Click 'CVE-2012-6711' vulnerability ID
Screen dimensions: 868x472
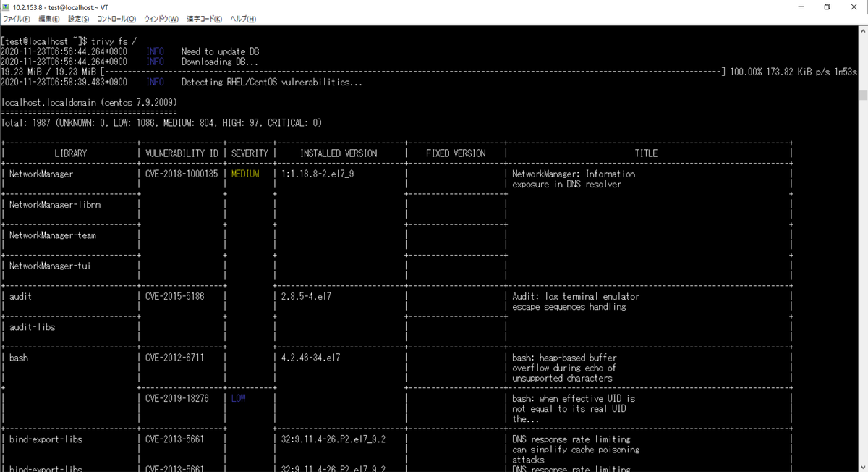tap(174, 358)
